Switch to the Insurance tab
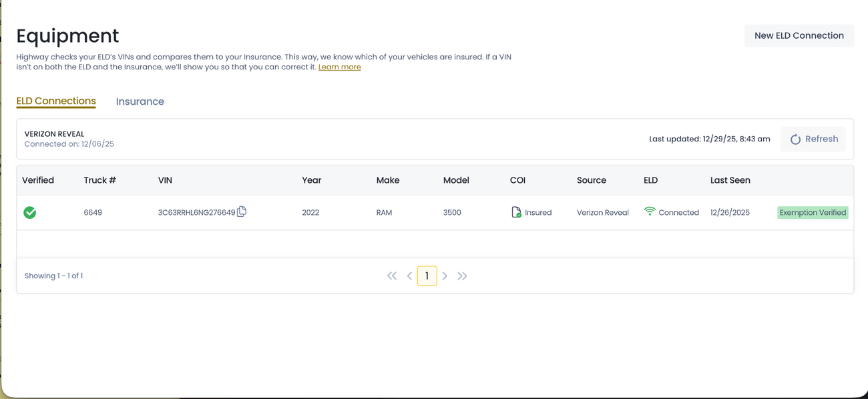This screenshot has width=868, height=399. tap(140, 101)
